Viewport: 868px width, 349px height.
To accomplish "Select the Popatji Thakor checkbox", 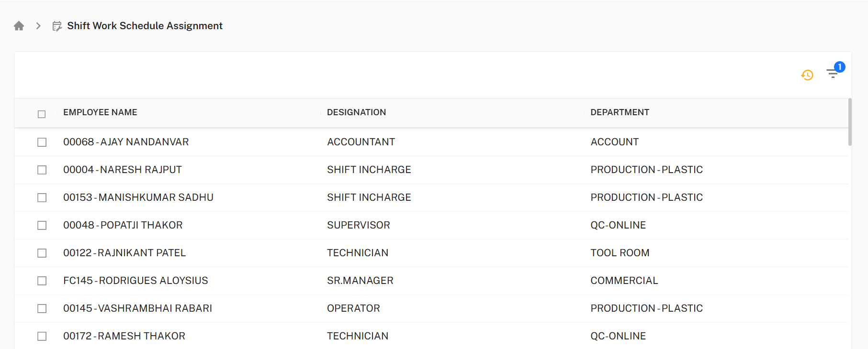I will [42, 226].
